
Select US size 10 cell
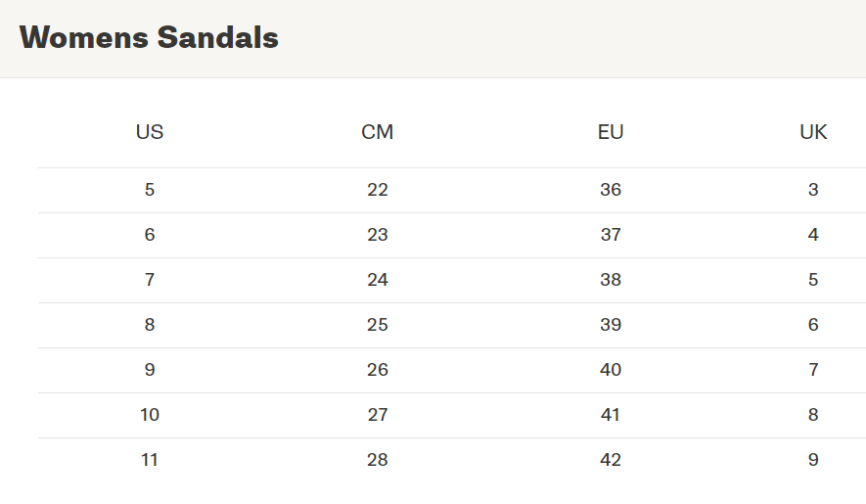pyautogui.click(x=150, y=415)
